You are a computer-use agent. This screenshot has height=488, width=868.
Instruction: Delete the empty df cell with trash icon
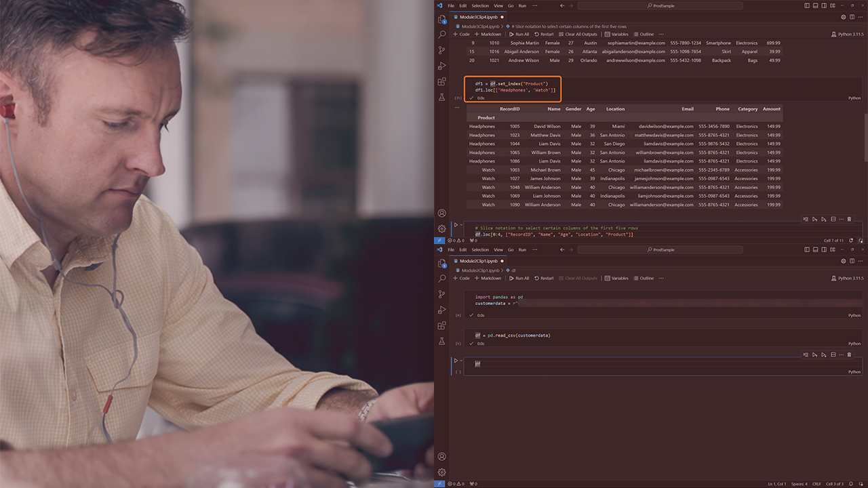pos(849,354)
